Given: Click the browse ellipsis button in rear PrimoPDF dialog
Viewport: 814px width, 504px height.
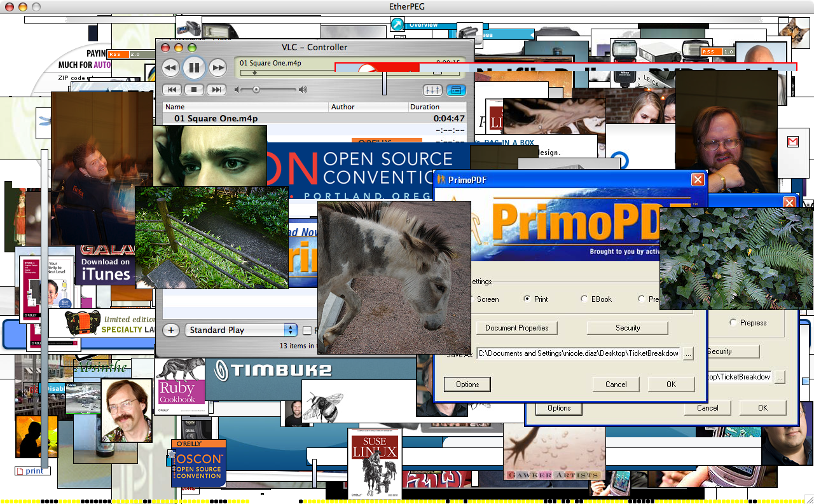Looking at the screenshot, I should (780, 377).
